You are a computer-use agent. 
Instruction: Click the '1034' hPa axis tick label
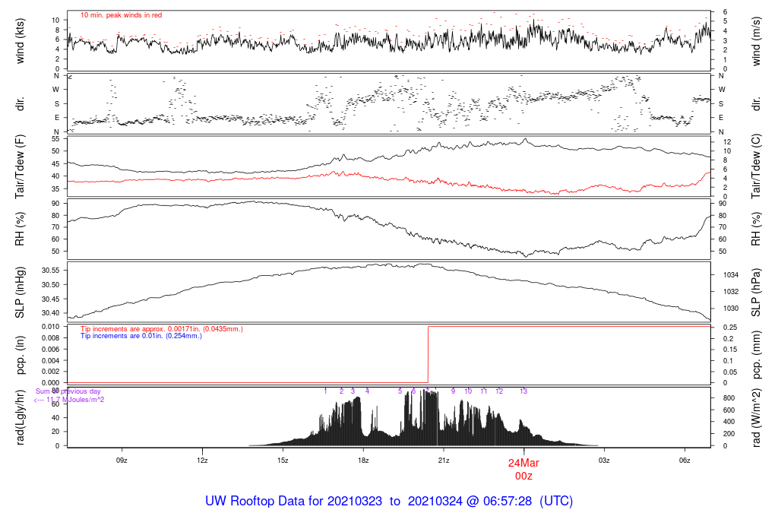point(732,275)
